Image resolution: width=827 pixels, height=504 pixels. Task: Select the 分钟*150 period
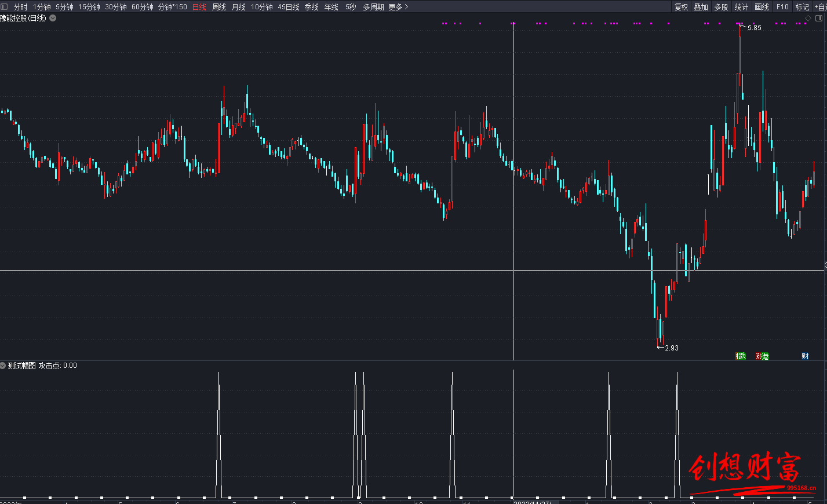tap(173, 7)
